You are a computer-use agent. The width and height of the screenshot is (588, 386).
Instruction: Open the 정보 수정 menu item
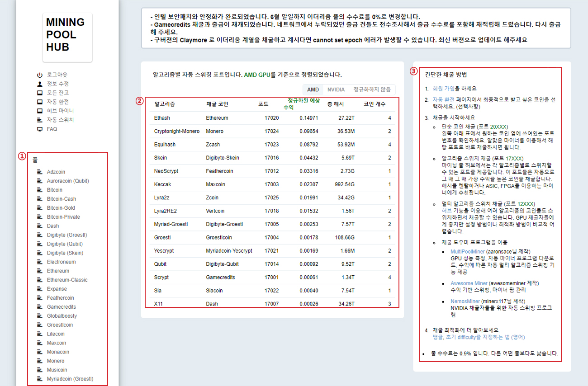[x=58, y=84]
